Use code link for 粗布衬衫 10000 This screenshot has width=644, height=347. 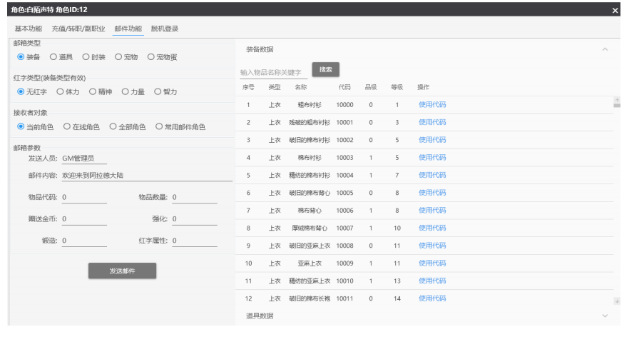(x=432, y=104)
